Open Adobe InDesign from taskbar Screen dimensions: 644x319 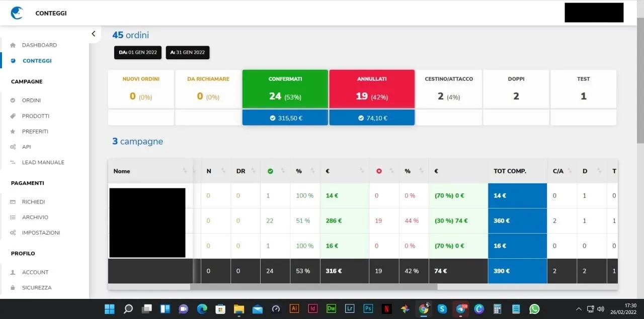pyautogui.click(x=313, y=309)
